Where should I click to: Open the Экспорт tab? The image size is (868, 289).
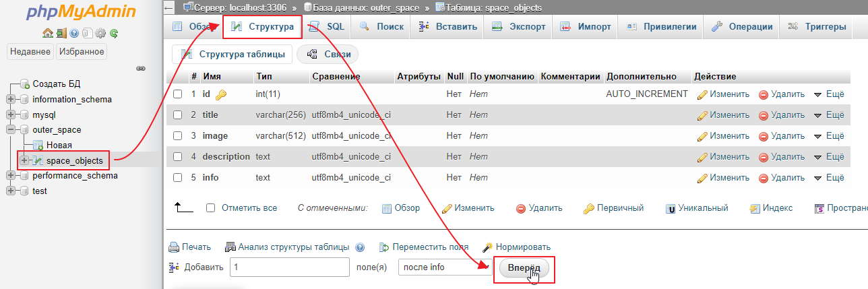click(519, 27)
